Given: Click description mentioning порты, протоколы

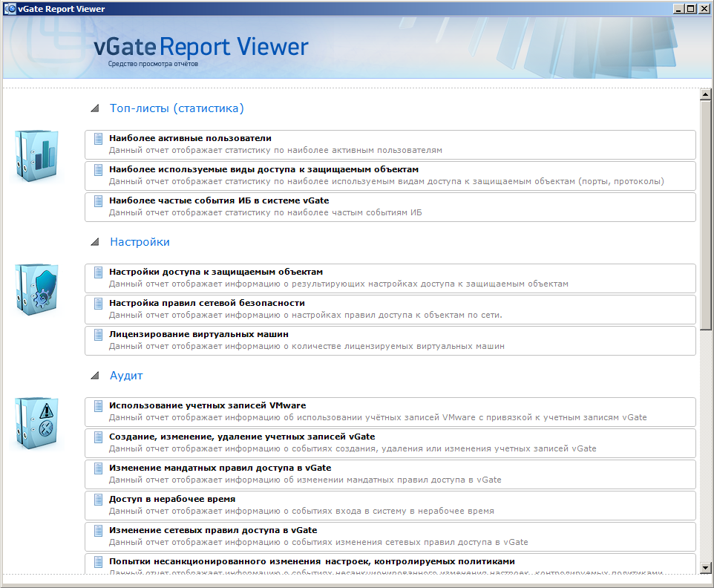Looking at the screenshot, I should point(386,181).
